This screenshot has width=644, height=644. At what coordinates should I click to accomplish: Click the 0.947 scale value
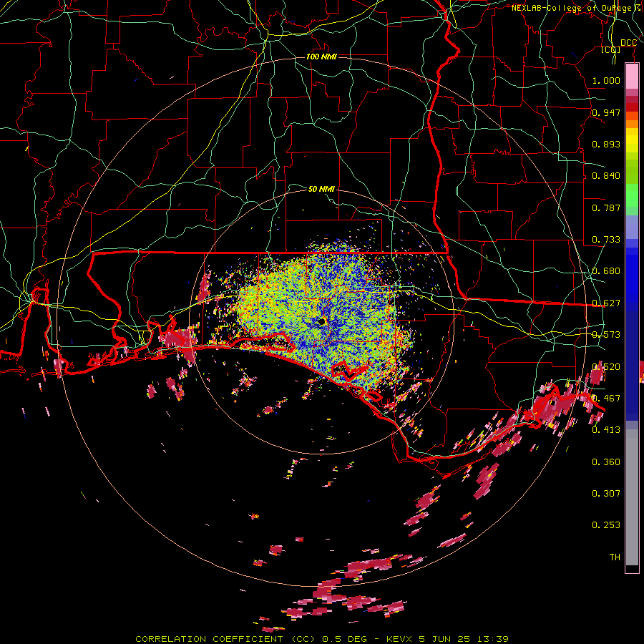(606, 112)
